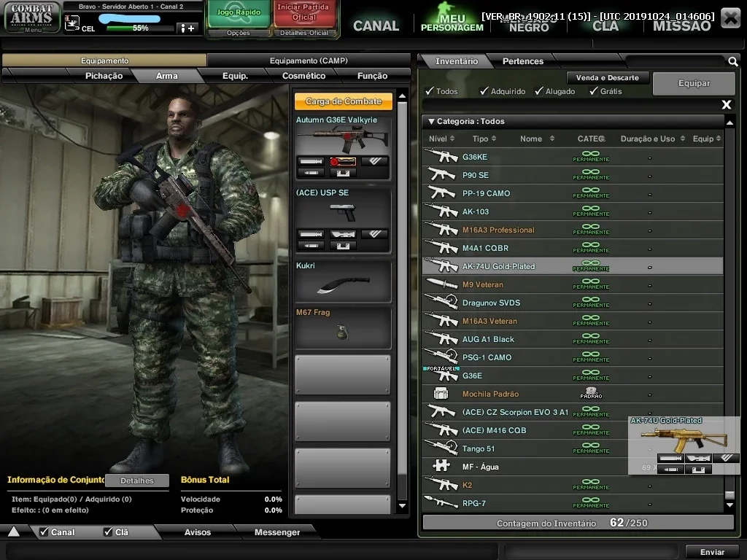The width and height of the screenshot is (747, 560).
Task: Click the Carga de Combate button
Action: (343, 101)
